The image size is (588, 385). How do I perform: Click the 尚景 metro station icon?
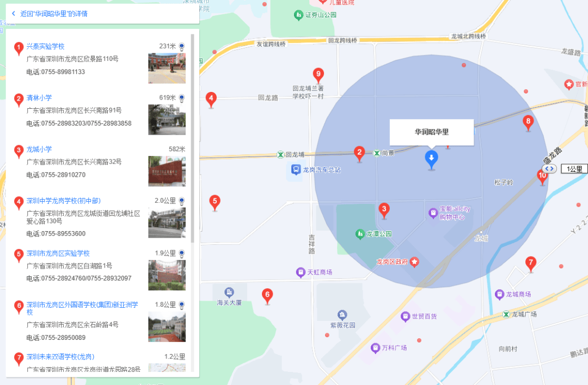click(x=376, y=154)
